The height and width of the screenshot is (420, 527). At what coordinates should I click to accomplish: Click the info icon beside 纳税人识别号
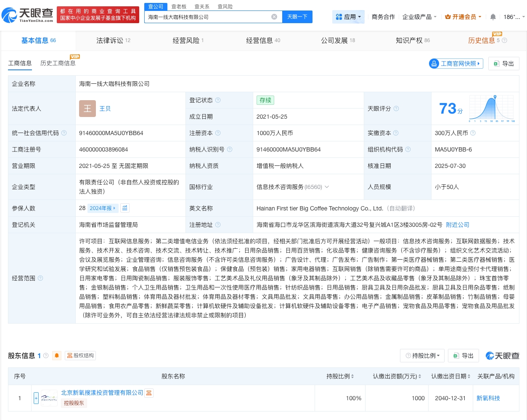230,149
